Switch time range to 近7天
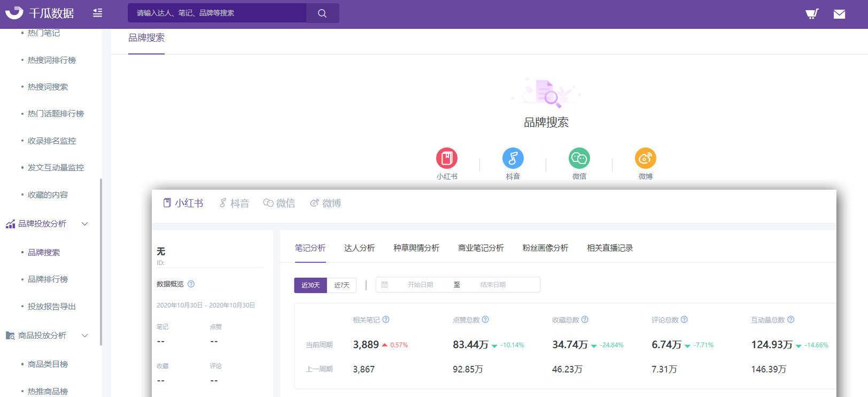This screenshot has width=868, height=397. click(342, 285)
